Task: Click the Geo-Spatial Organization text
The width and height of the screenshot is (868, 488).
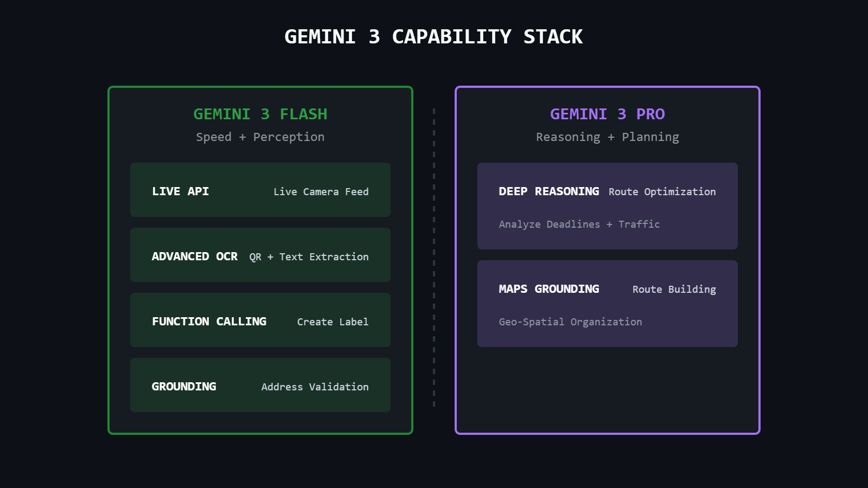Action: point(571,322)
